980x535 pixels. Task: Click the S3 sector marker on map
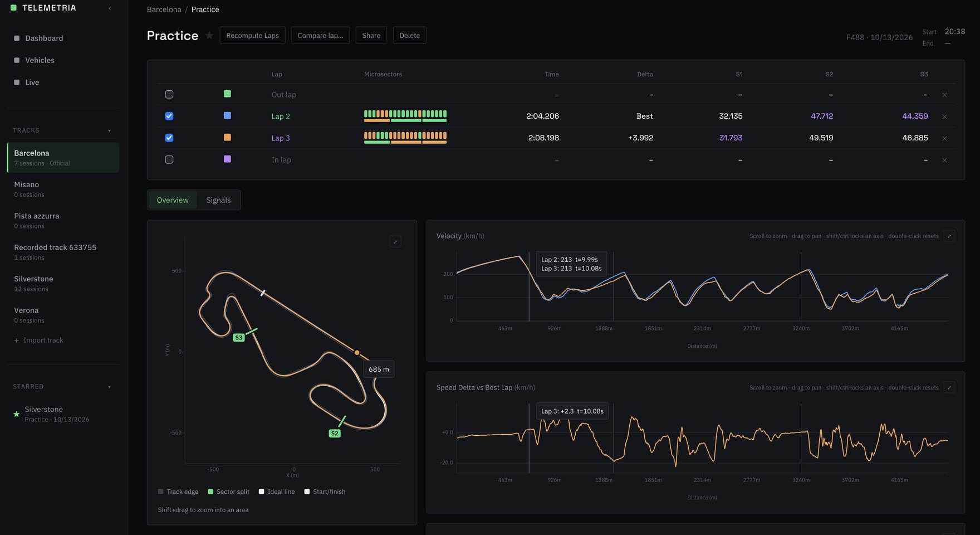(238, 338)
